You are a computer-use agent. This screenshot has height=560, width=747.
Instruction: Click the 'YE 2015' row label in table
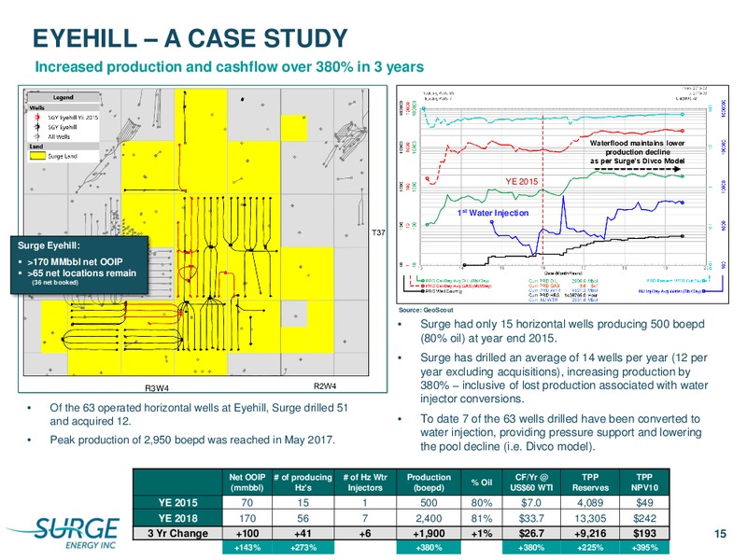[x=177, y=503]
